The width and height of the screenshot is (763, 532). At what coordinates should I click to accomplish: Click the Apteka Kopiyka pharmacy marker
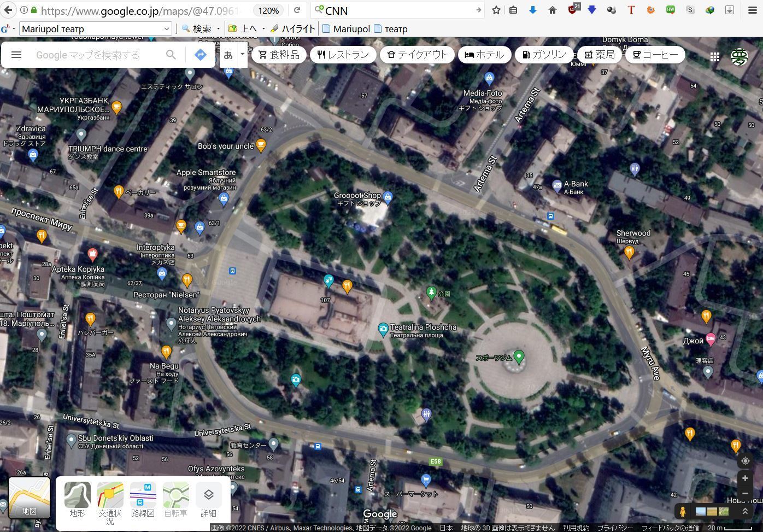(x=92, y=254)
